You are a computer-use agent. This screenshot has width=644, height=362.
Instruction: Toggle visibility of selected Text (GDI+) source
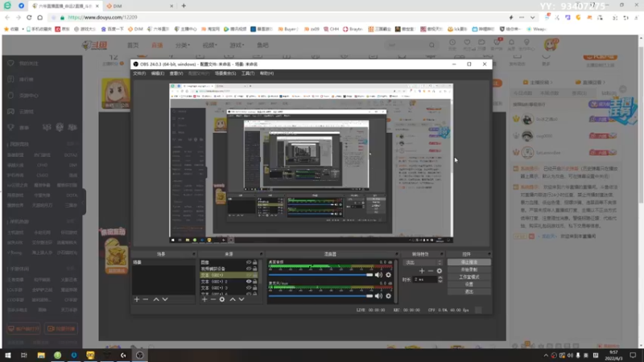pos(249,275)
